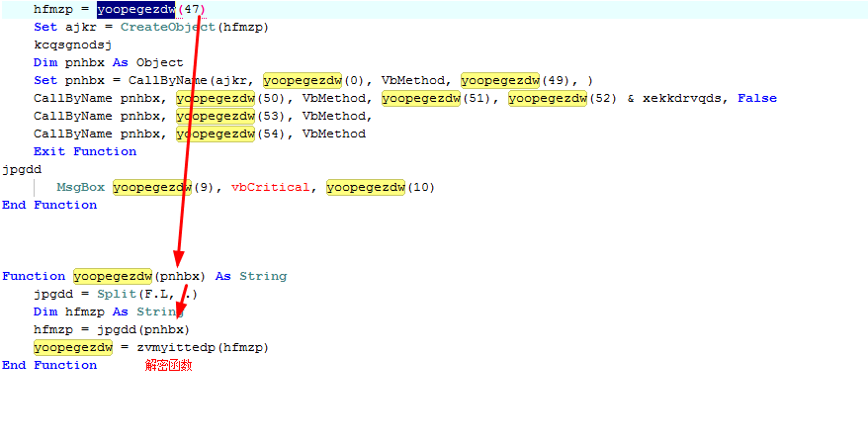
Task: Click the jpgdd label line above MsgBox
Action: pyautogui.click(x=22, y=170)
